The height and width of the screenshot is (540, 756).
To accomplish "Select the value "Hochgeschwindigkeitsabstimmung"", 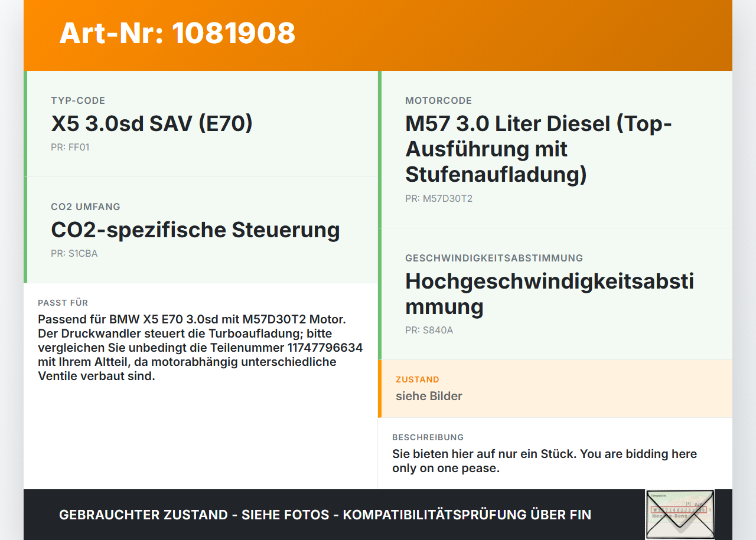I will [549, 294].
